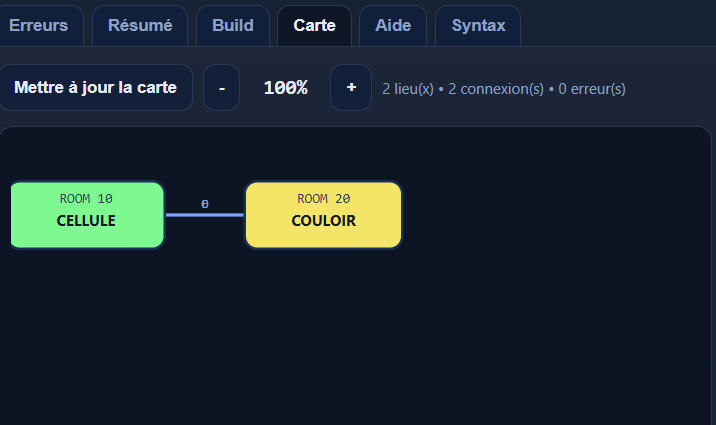Screen dimensions: 716x425
Task: Zoom out with the minus button
Action: 221,88
